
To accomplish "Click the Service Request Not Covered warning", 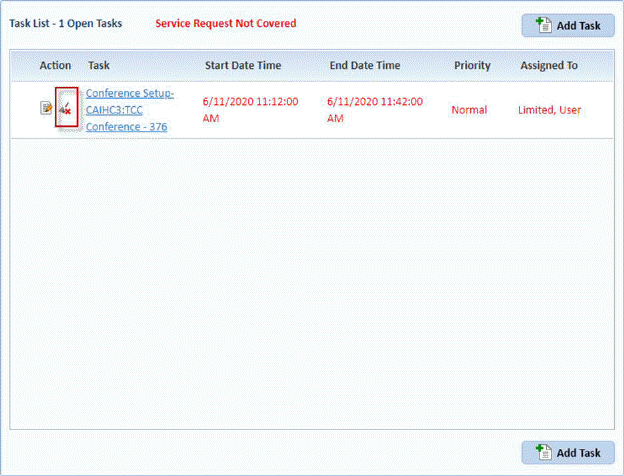I will 226,23.
